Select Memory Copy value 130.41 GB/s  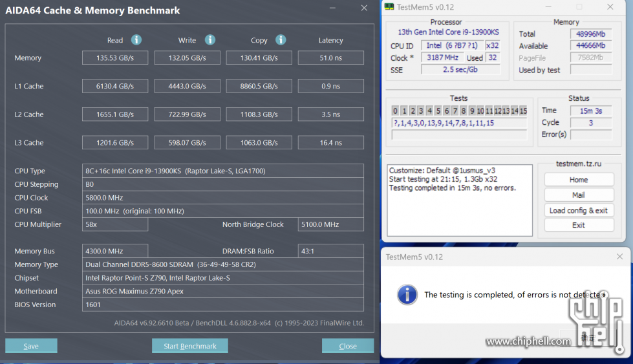(x=259, y=58)
